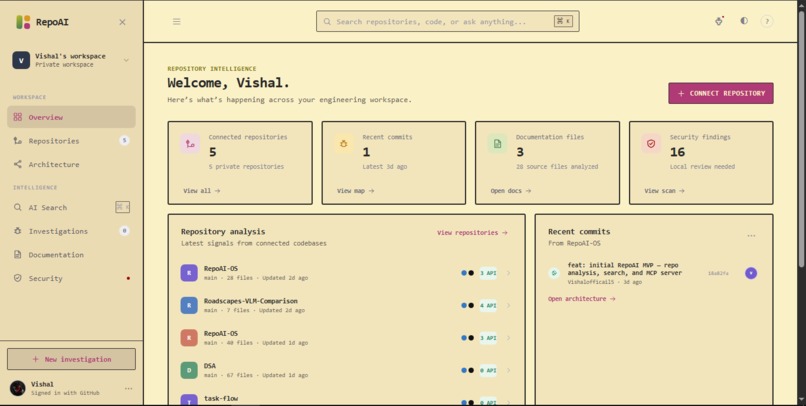This screenshot has height=406, width=806.
Task: Click the View scan link
Action: coord(664,191)
